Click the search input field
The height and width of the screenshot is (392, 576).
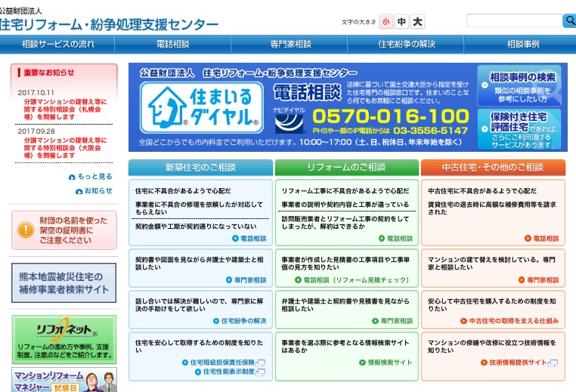tap(513, 21)
